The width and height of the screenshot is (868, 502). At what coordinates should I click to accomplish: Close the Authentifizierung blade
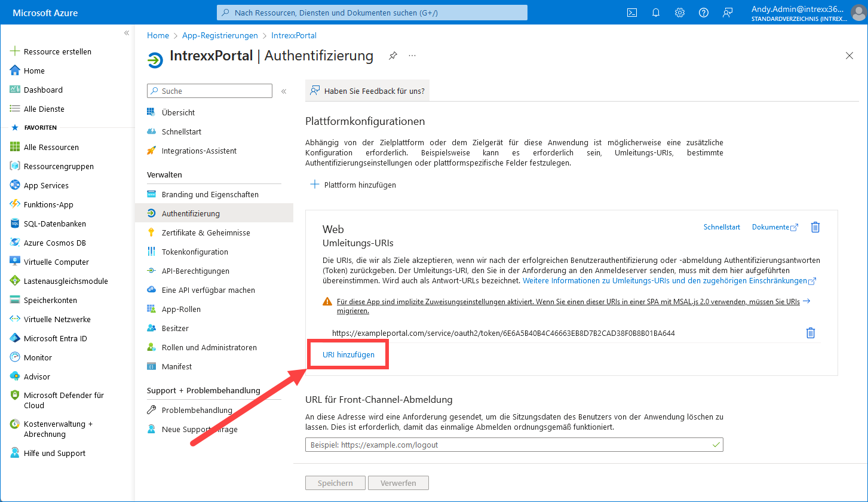pyautogui.click(x=849, y=56)
